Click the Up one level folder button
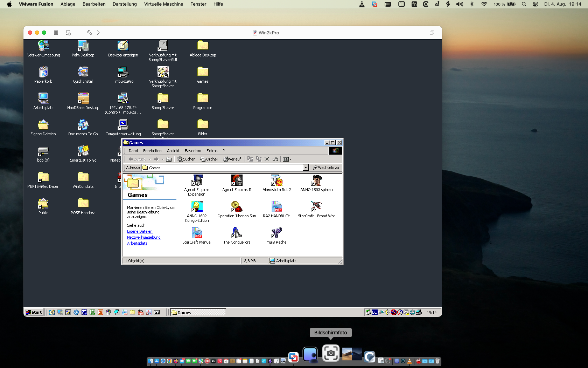This screenshot has width=588, height=368. [169, 159]
